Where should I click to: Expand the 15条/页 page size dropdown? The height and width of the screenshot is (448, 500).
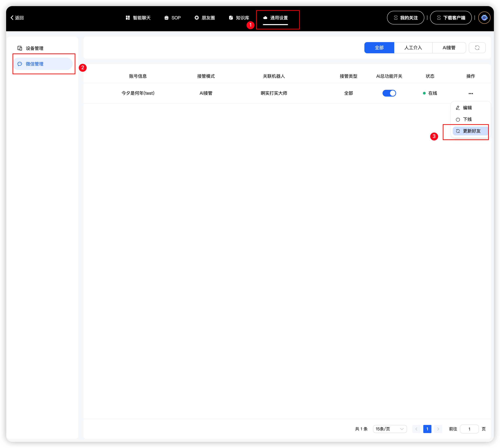coord(390,429)
